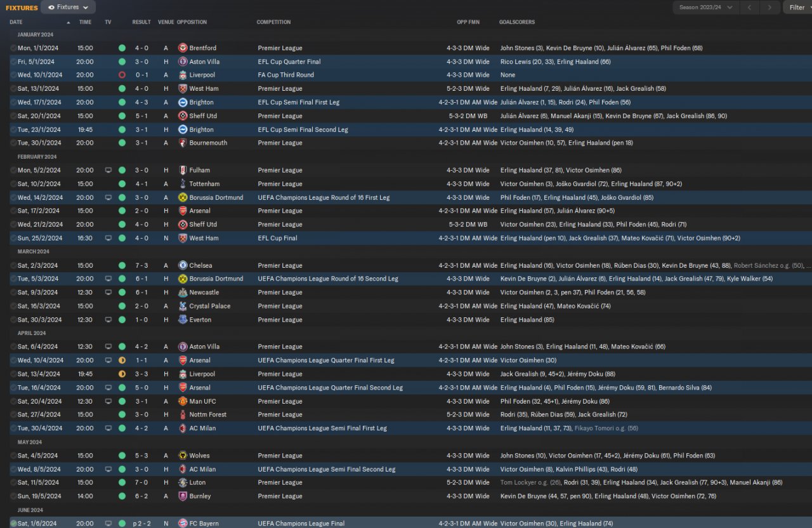Click the played tick on Mon, 1/1/2024
812x528 pixels.
pyautogui.click(x=13, y=48)
